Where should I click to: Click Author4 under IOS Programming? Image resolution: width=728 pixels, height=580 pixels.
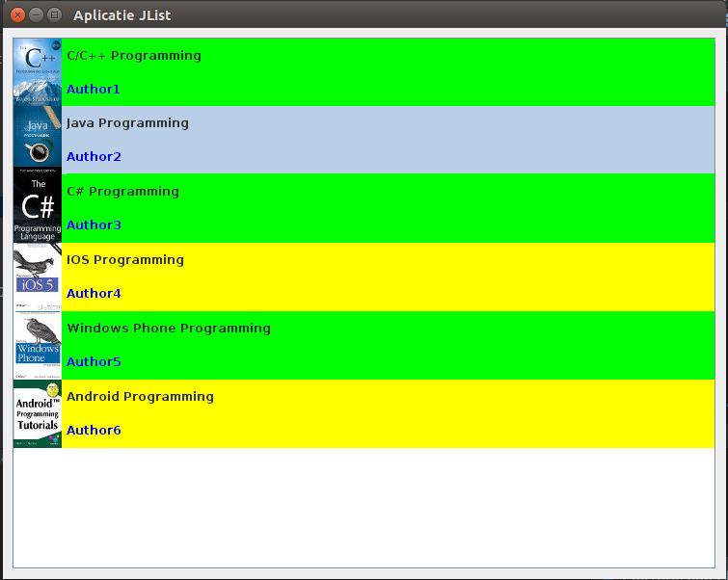pyautogui.click(x=94, y=294)
